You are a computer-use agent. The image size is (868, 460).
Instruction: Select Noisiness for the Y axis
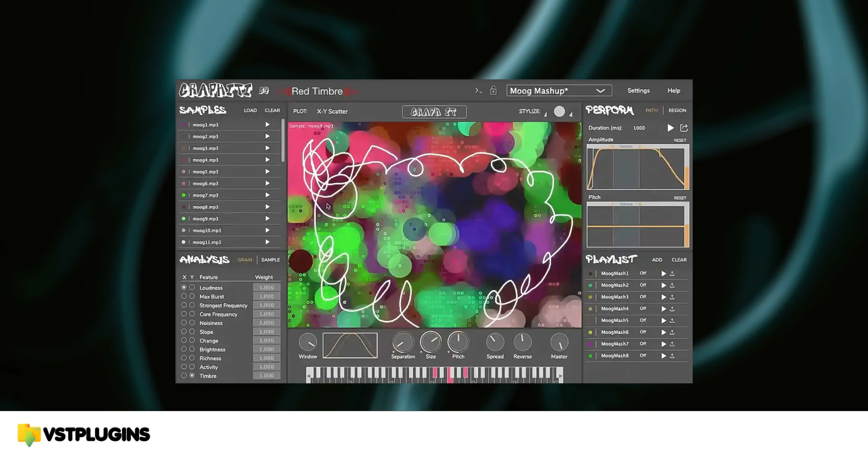click(x=192, y=323)
